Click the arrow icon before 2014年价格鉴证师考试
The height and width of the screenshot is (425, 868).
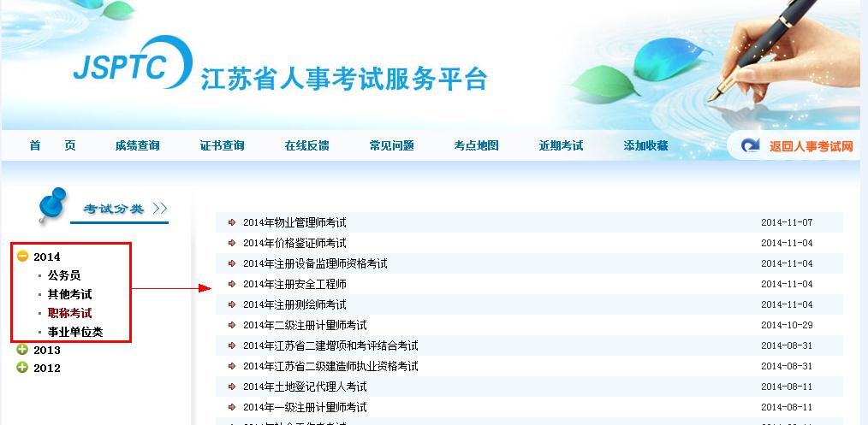[232, 243]
